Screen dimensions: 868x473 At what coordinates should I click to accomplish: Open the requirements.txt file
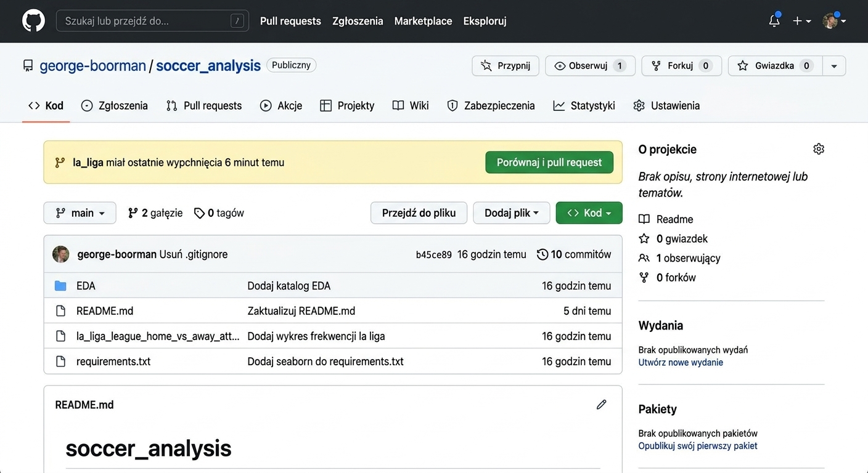point(113,362)
